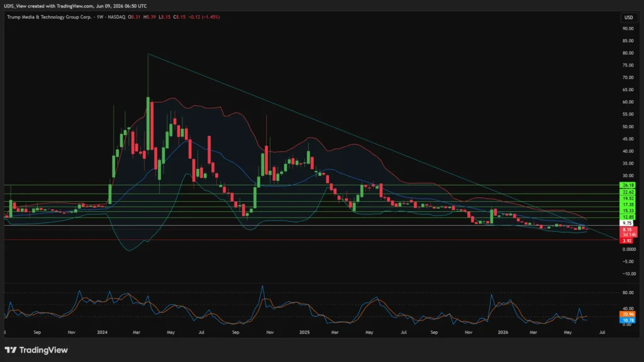The height and width of the screenshot is (362, 644).
Task: Click the 2025 label on time axis
Action: pos(304,332)
